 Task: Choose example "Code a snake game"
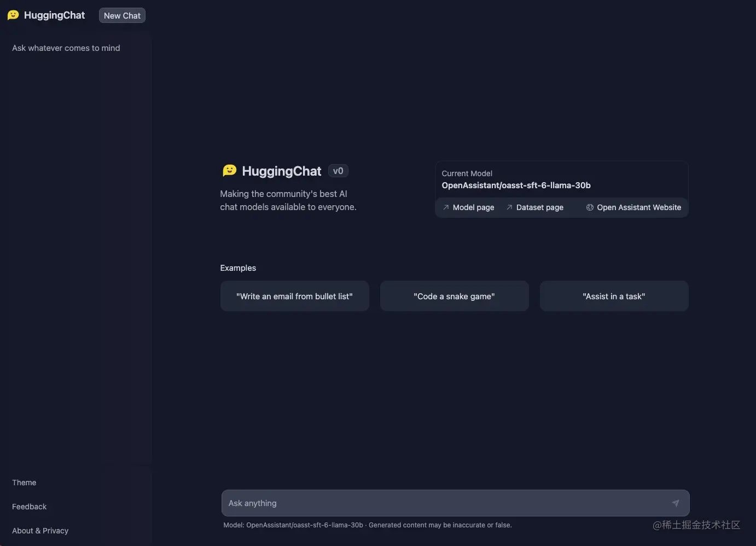pyautogui.click(x=454, y=296)
